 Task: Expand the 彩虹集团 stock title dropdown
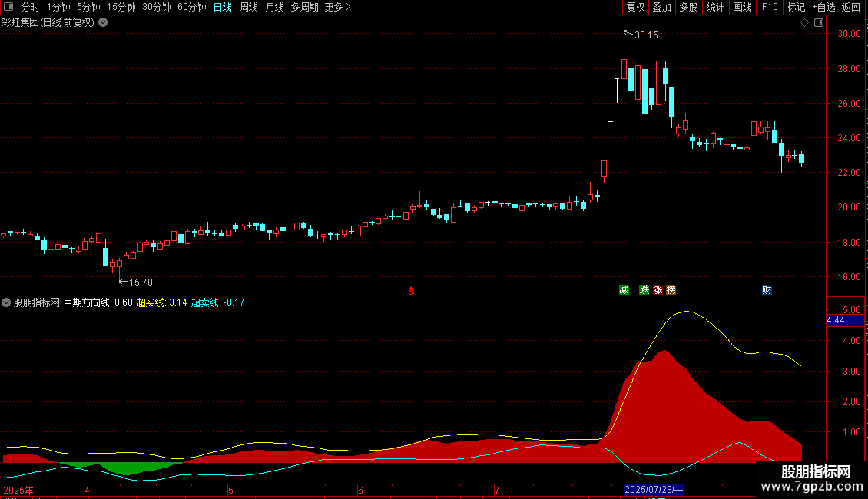pos(103,23)
